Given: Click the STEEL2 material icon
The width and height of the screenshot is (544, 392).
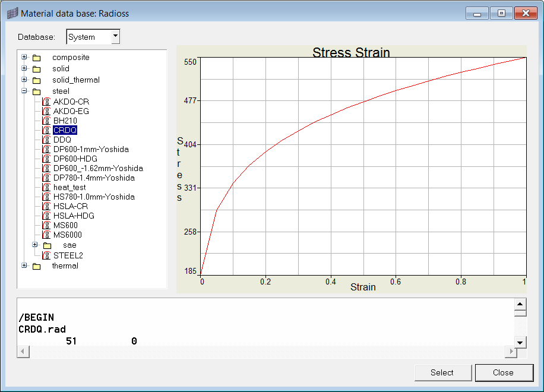Looking at the screenshot, I should pos(46,255).
